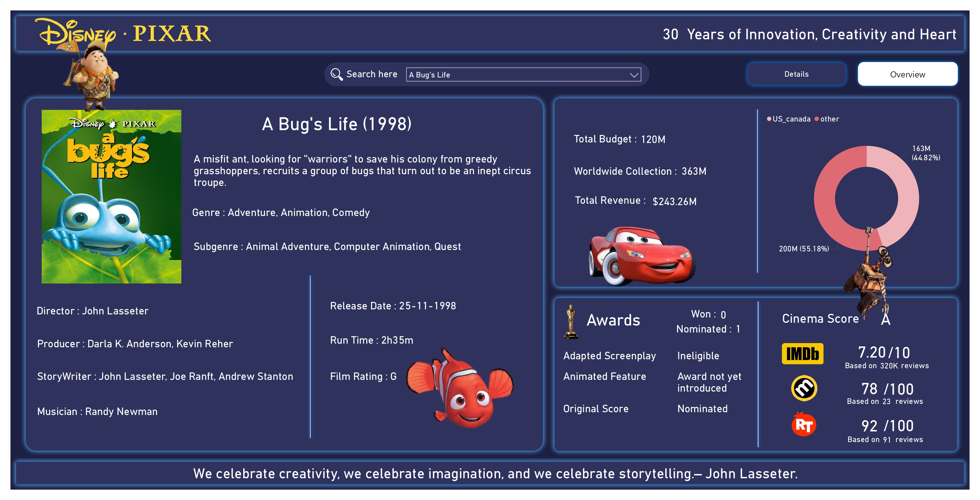Viewport: 980px width, 500px height.
Task: Click the 'Won : 0' awards count
Action: [708, 314]
